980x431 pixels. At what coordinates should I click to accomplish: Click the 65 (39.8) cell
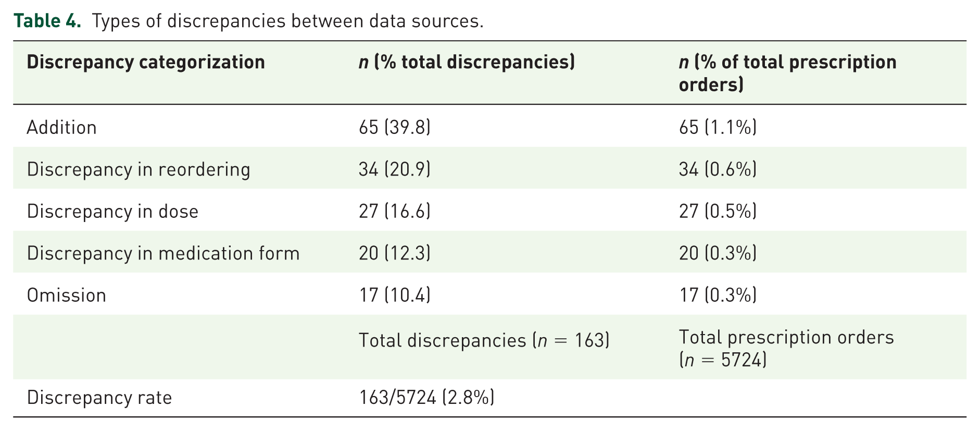pos(395,127)
